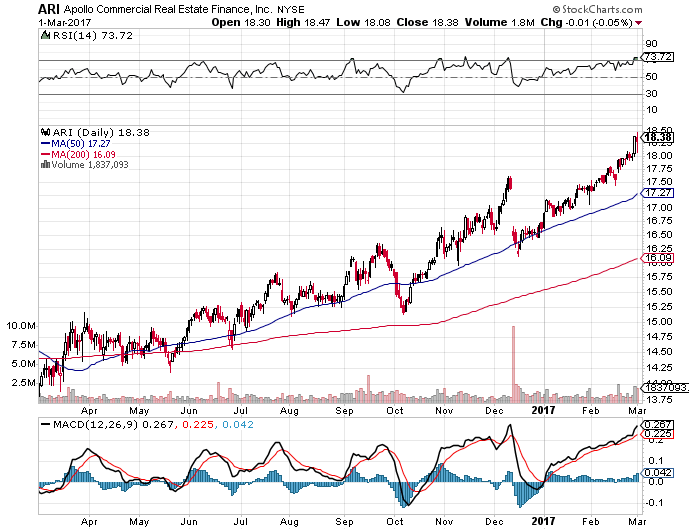
Task: Click the 1837093 volume tag on right axis
Action: click(665, 388)
